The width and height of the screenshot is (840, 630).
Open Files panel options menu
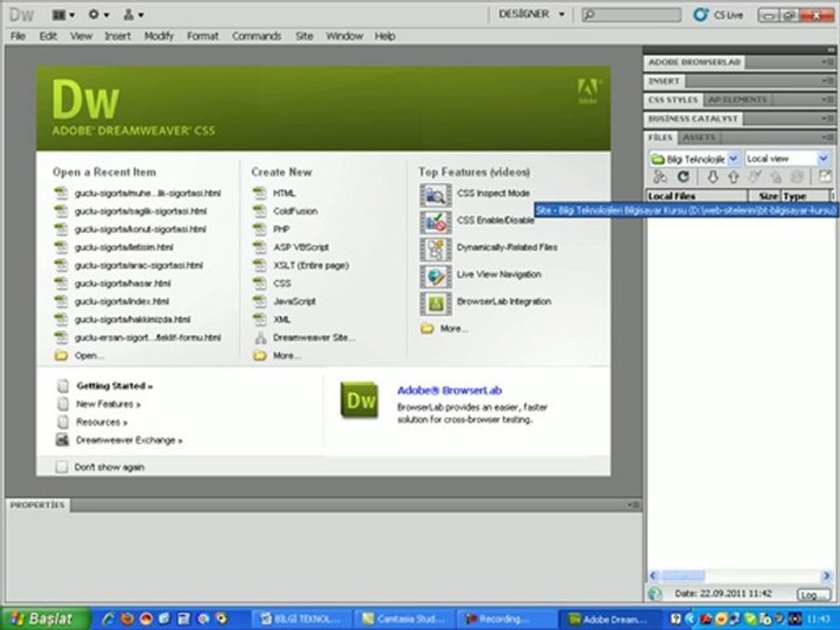click(x=828, y=137)
